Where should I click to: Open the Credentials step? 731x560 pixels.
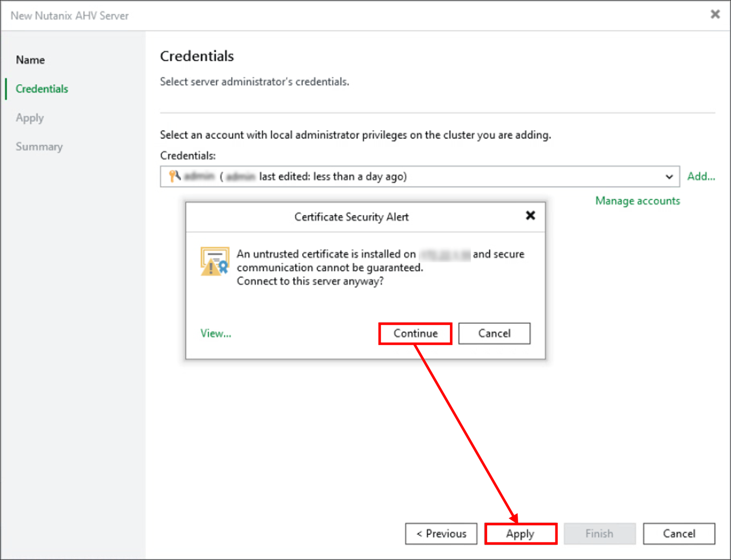click(42, 89)
